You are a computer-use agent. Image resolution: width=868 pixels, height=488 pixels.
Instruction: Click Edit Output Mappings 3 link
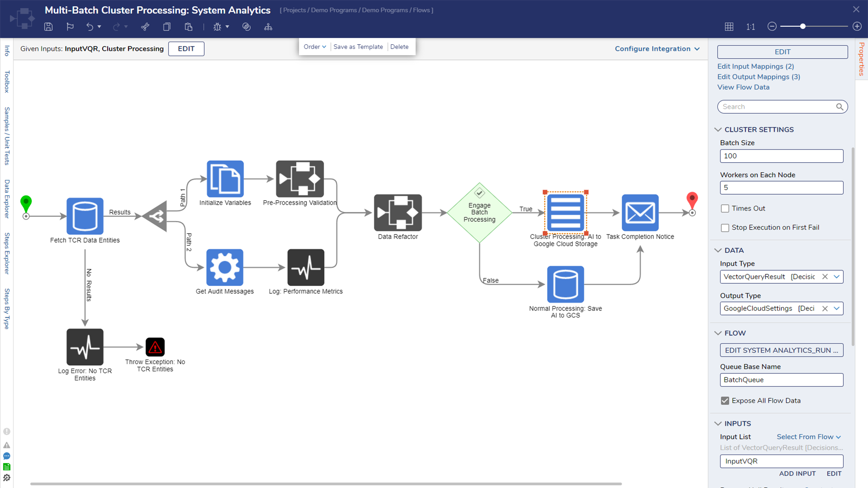(760, 76)
